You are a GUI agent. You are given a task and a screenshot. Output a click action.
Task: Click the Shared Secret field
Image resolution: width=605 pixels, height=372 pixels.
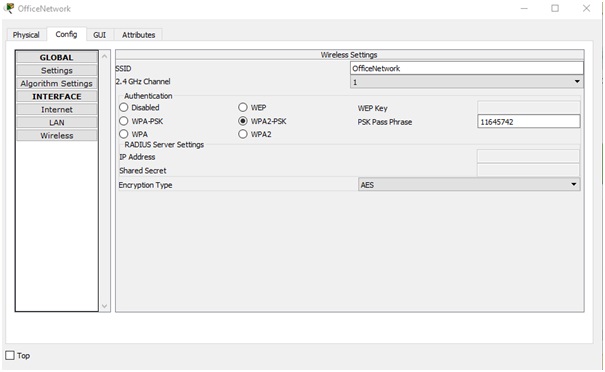(x=528, y=170)
